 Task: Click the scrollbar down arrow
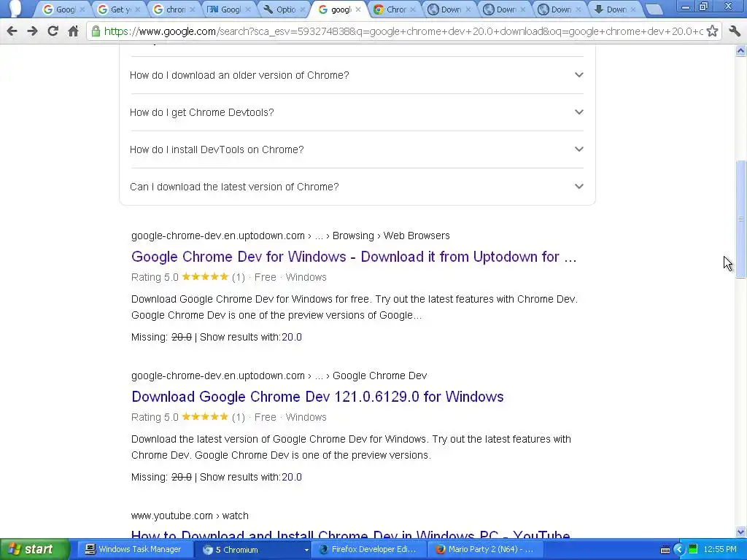coord(741,532)
